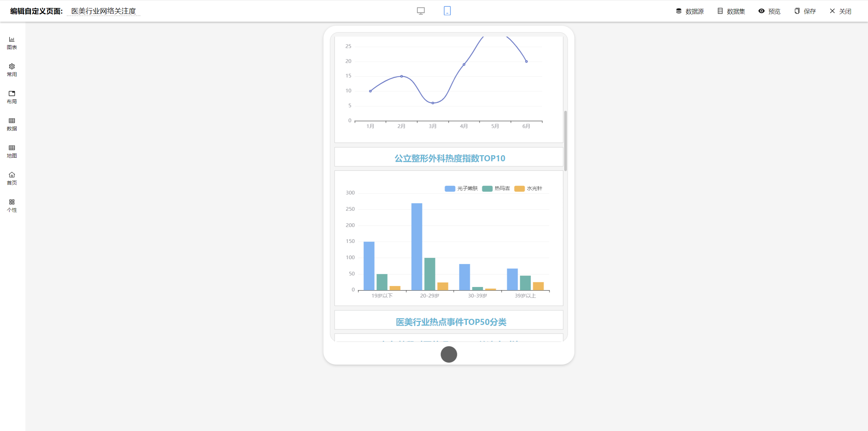Open the 数据 data sidebar panel
The width and height of the screenshot is (868, 431).
pyautogui.click(x=12, y=124)
